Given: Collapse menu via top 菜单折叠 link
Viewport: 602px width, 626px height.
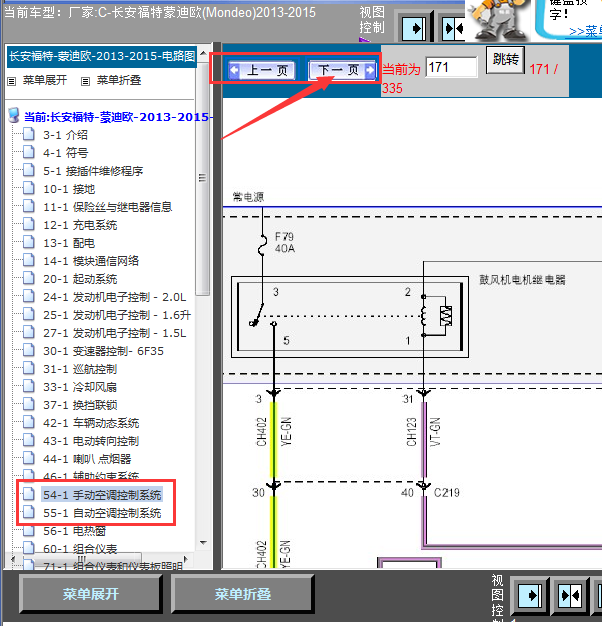Looking at the screenshot, I should (119, 80).
